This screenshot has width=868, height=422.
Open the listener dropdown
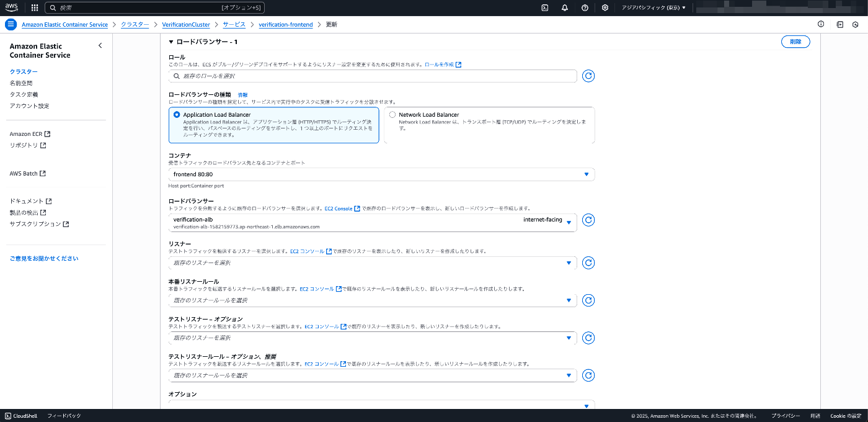click(373, 263)
